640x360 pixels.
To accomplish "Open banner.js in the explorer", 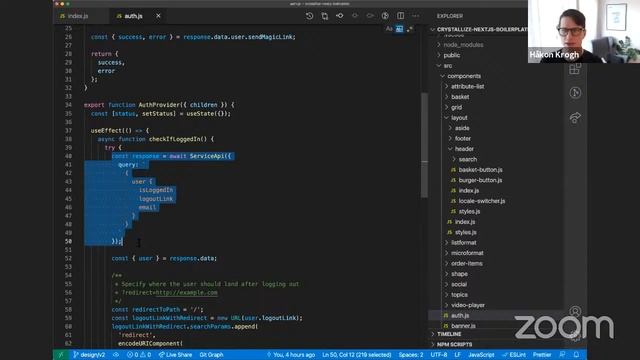I will tap(463, 326).
